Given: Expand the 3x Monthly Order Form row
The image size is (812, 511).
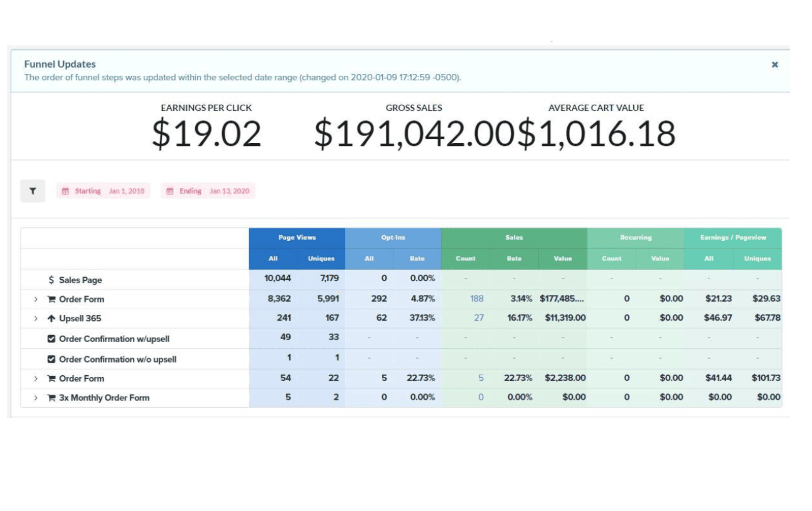Looking at the screenshot, I should 36,398.
